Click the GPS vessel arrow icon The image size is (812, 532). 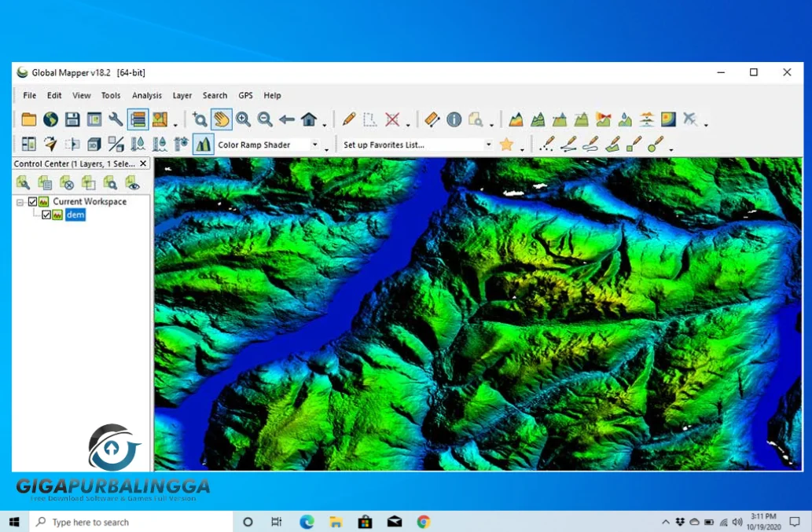tap(51, 144)
